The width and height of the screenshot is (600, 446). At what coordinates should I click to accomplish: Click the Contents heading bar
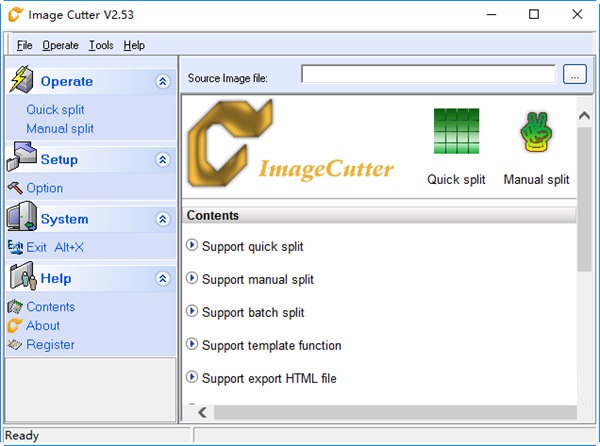click(379, 215)
